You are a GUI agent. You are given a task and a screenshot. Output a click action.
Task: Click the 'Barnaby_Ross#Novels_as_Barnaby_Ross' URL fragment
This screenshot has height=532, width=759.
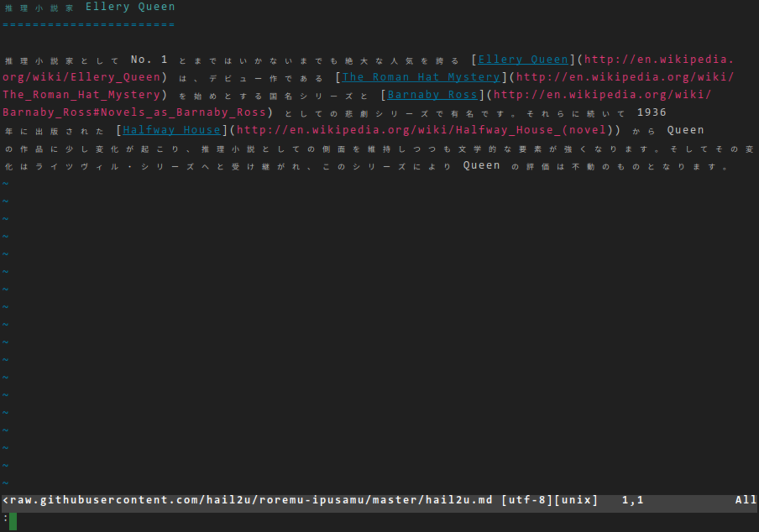point(134,112)
